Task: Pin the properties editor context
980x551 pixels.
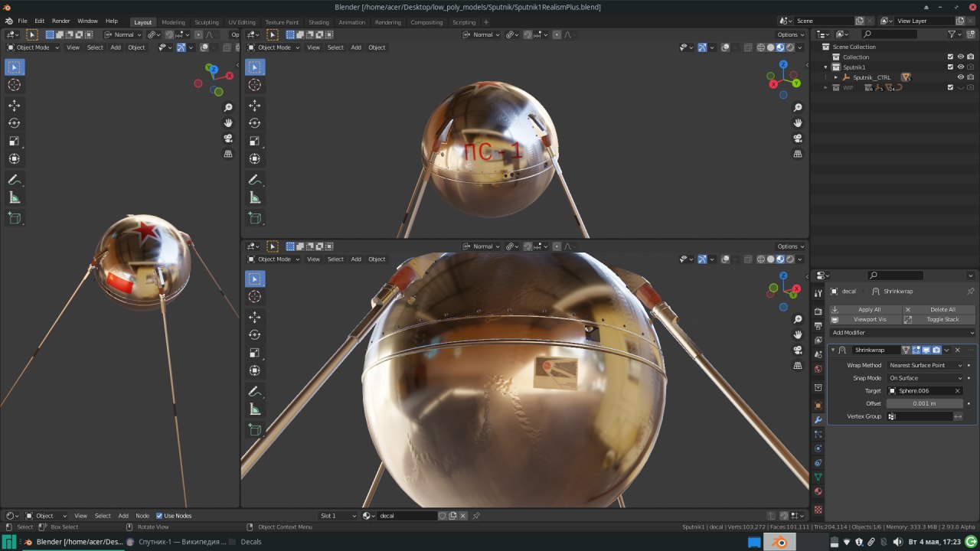Action: [971, 292]
